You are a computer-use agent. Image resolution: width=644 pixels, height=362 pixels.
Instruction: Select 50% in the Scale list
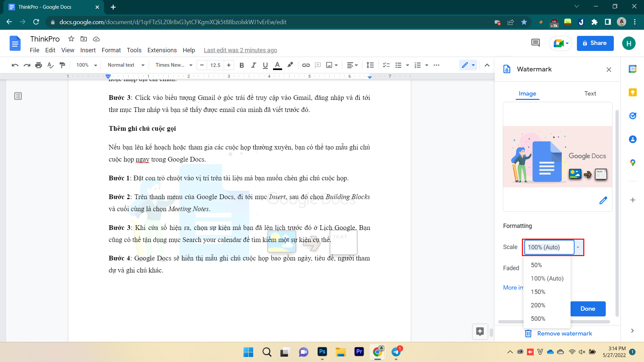point(547,265)
